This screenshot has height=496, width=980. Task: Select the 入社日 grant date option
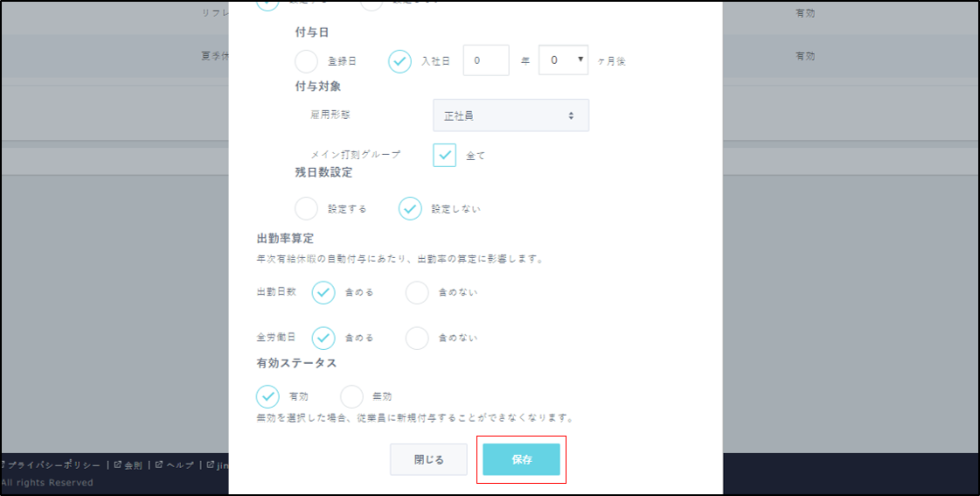coord(400,61)
